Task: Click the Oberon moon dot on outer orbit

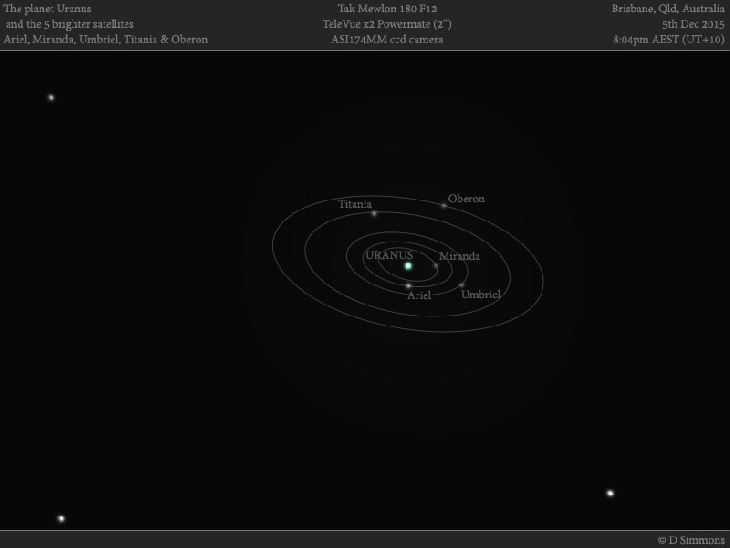Action: click(x=444, y=206)
